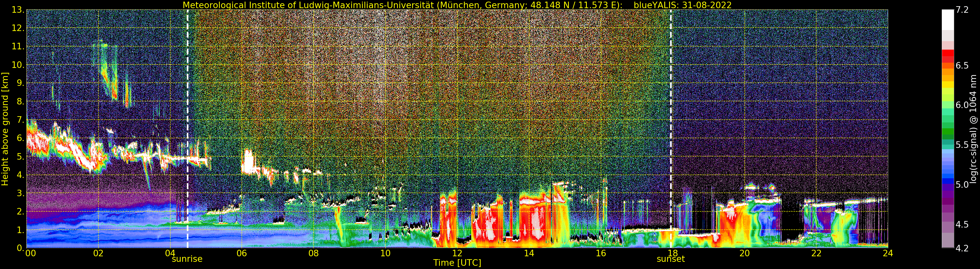Click the "6.0" colorbar tick value
The height and width of the screenshot is (269, 980).
962,105
